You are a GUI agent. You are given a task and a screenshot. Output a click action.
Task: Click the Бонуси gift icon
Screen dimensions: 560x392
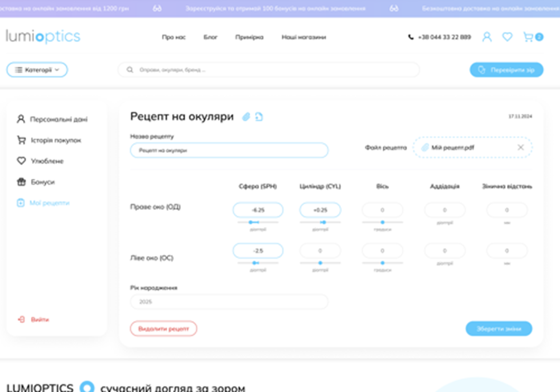coord(21,182)
